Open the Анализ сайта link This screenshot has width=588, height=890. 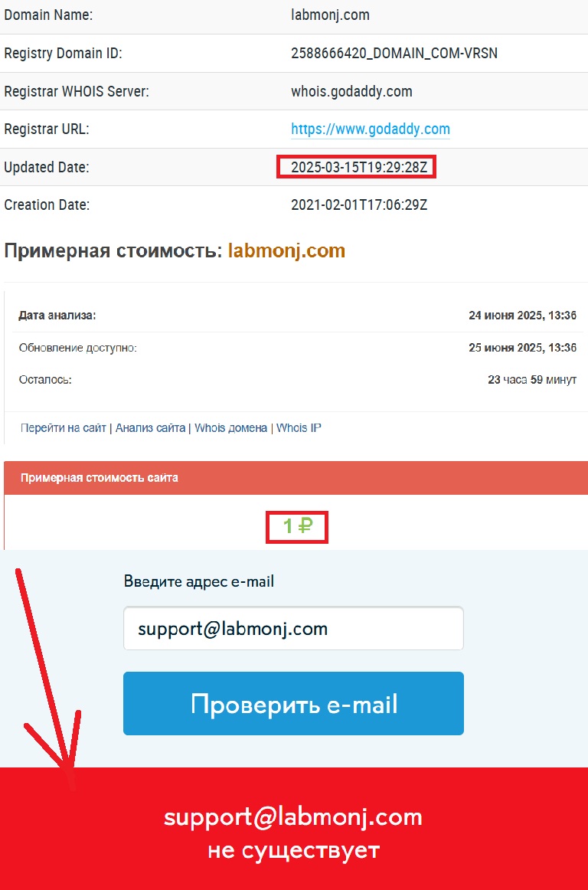150,428
